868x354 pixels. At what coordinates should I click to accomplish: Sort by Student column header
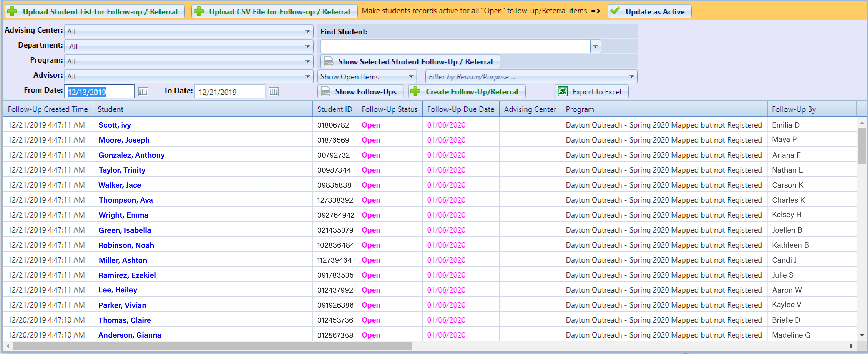203,109
